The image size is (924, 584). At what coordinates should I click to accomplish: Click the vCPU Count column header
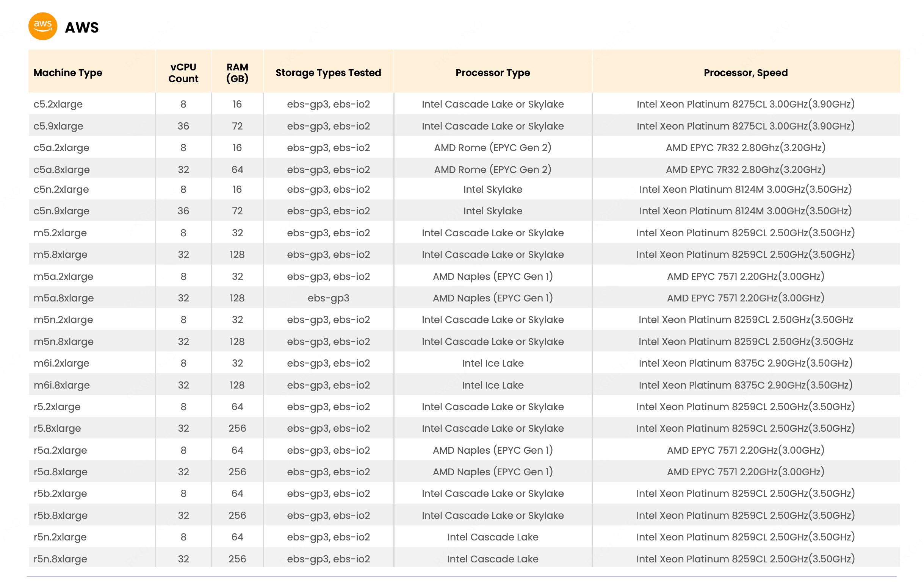[183, 72]
